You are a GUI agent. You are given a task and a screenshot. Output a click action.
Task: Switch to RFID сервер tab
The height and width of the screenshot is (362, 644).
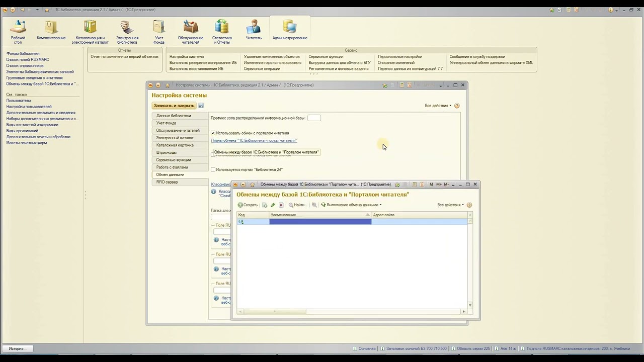pos(180,182)
